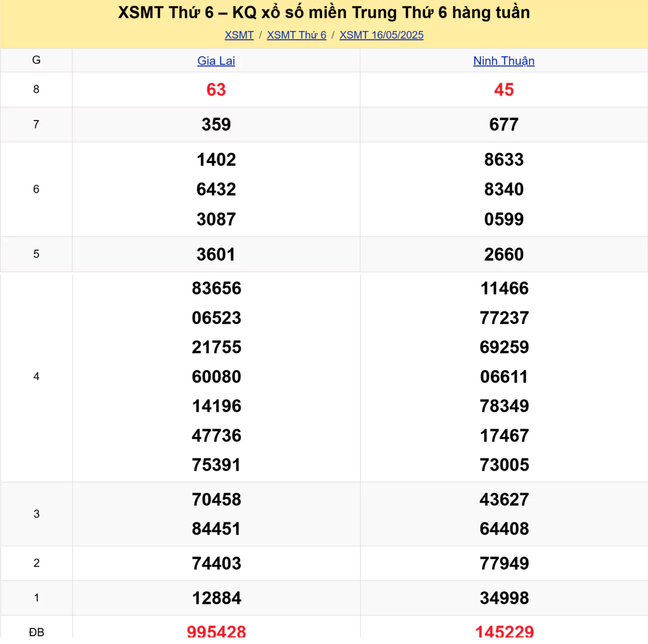Click the number 77237
This screenshot has width=648, height=644.
coord(504,318)
